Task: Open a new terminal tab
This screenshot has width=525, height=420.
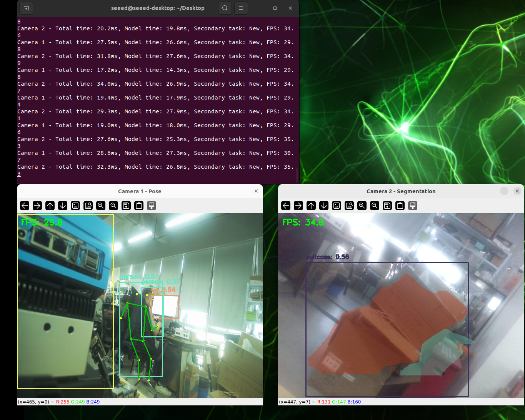Action: point(26,8)
